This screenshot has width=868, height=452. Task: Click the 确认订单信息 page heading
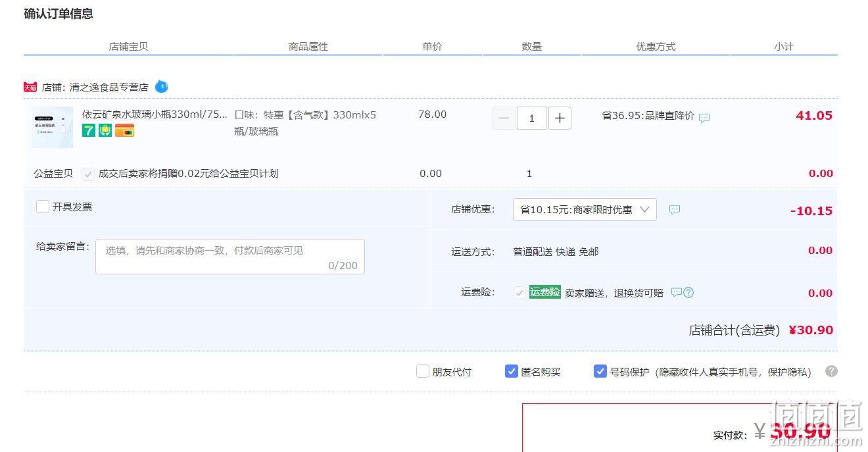(x=59, y=14)
